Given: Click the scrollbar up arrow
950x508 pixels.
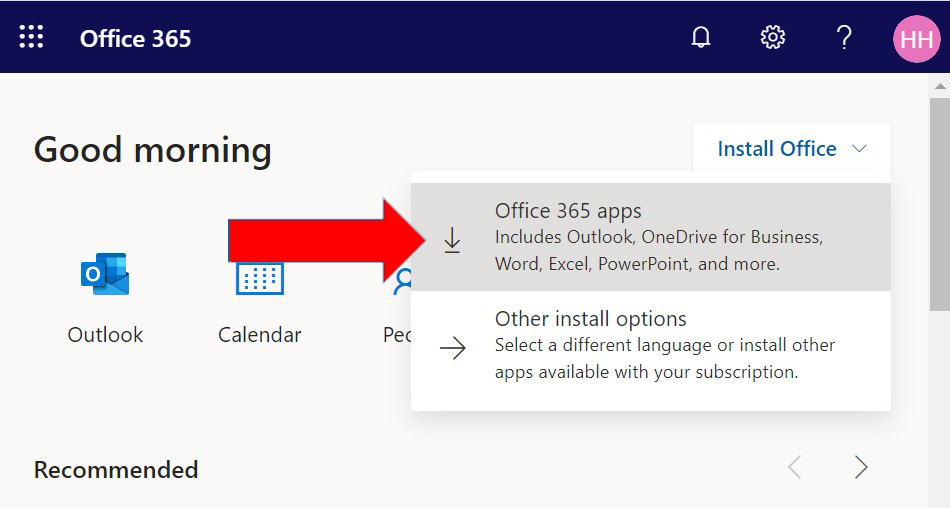Looking at the screenshot, I should [940, 87].
